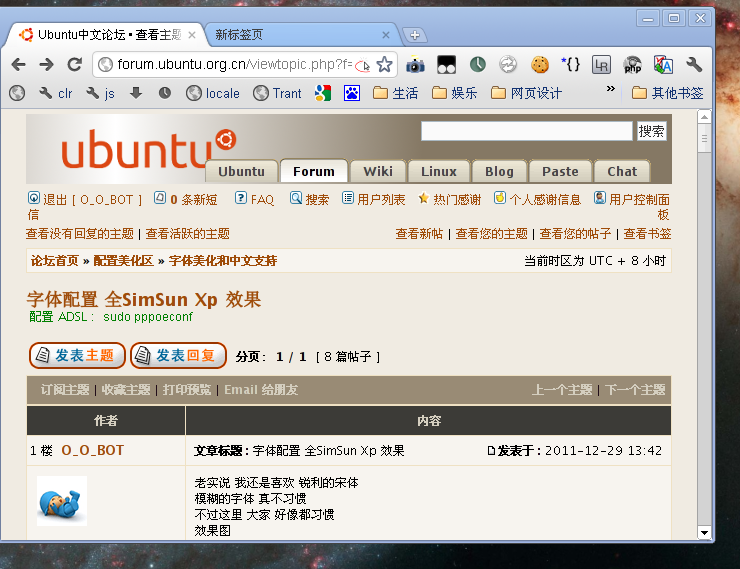Viewport: 740px width, 569px height.
Task: Reload the page with the refresh icon
Action: point(75,64)
